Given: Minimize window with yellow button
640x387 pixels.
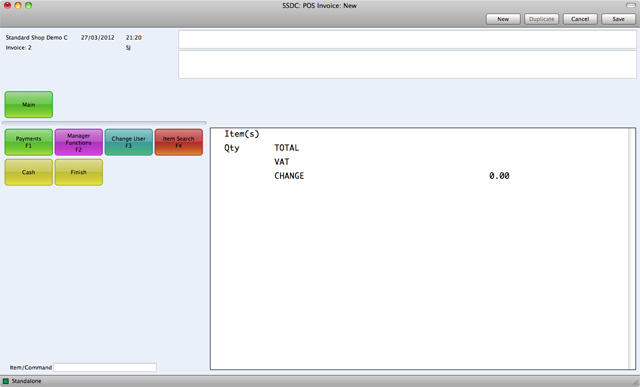Looking at the screenshot, I should (18, 5).
